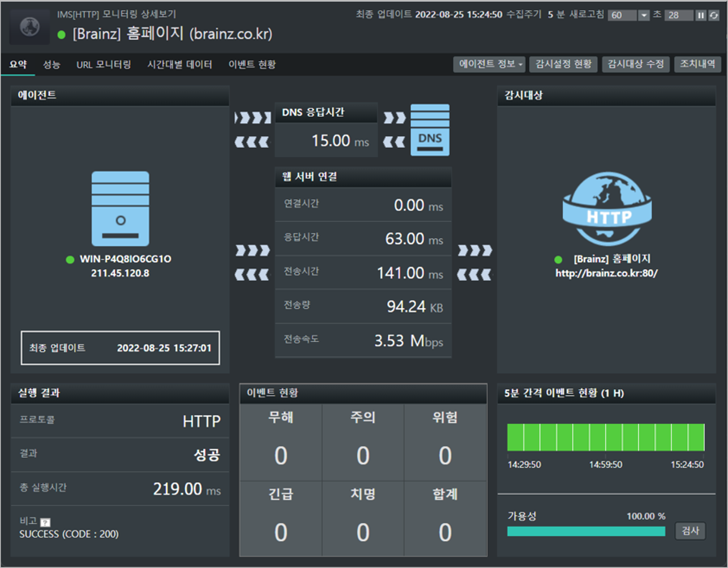Click the DNS response value 15.00 ms
This screenshot has width=728, height=568.
click(x=340, y=141)
